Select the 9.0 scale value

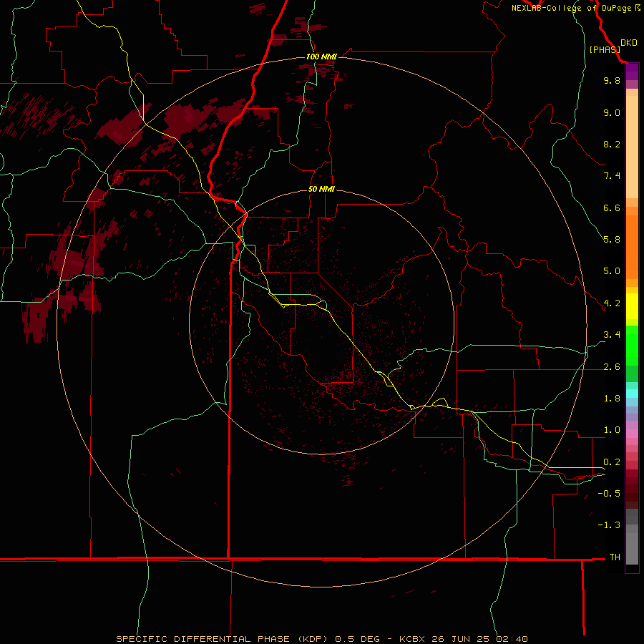[612, 112]
